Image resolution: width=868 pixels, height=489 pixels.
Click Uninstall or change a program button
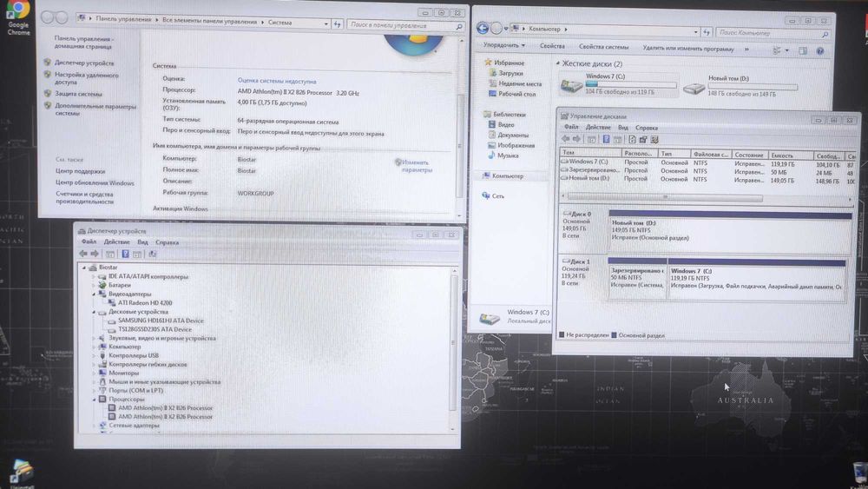[688, 49]
